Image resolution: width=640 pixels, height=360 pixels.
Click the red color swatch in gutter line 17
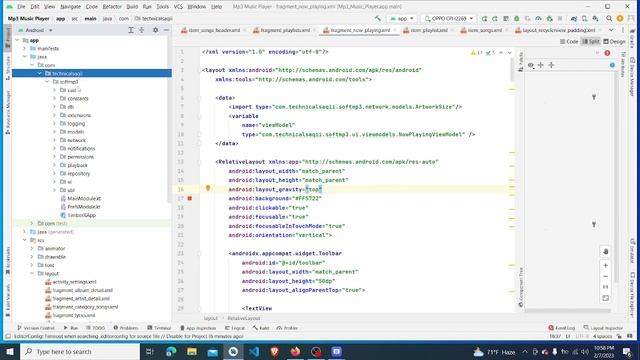[x=190, y=198]
